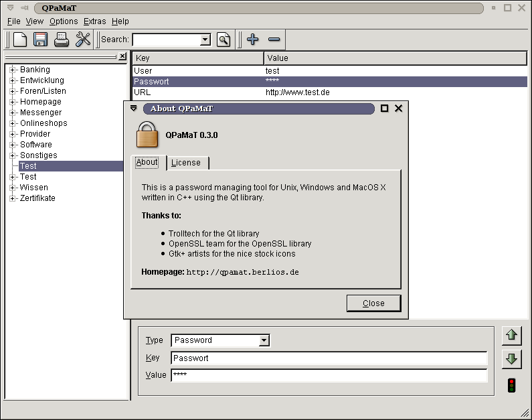Expand the Homepage tree node

pos(13,102)
